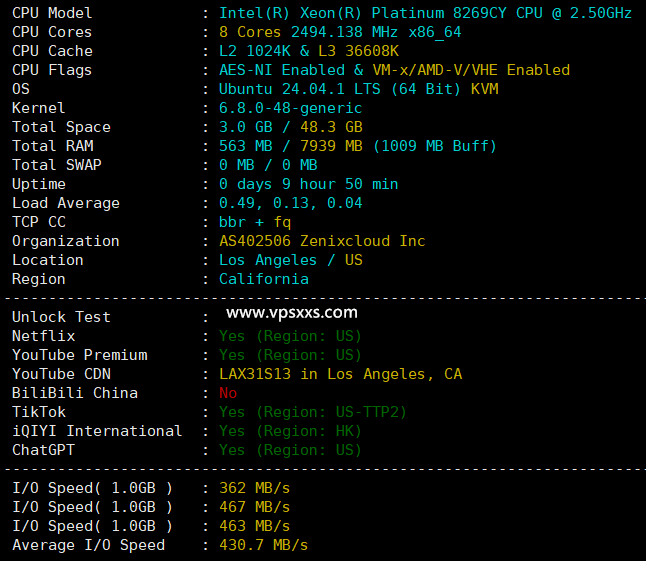Select the '8 Cores 2494.138 MHz x86_64' value

pyautogui.click(x=340, y=32)
